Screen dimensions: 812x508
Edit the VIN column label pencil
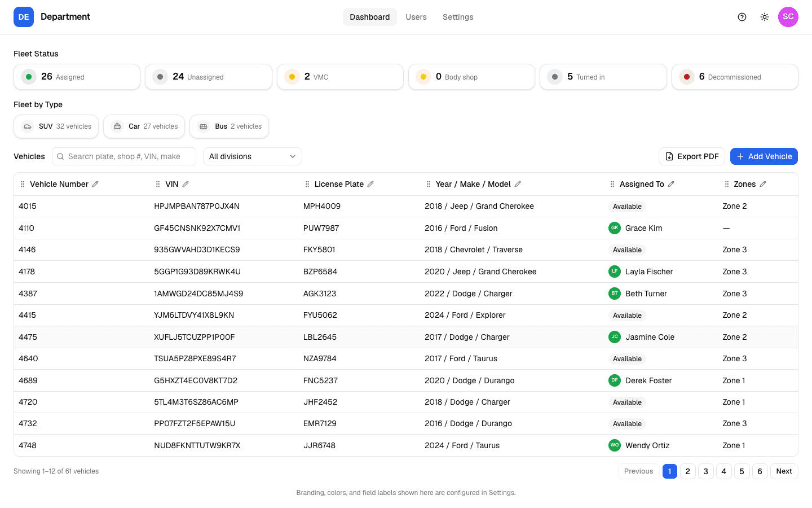(186, 184)
